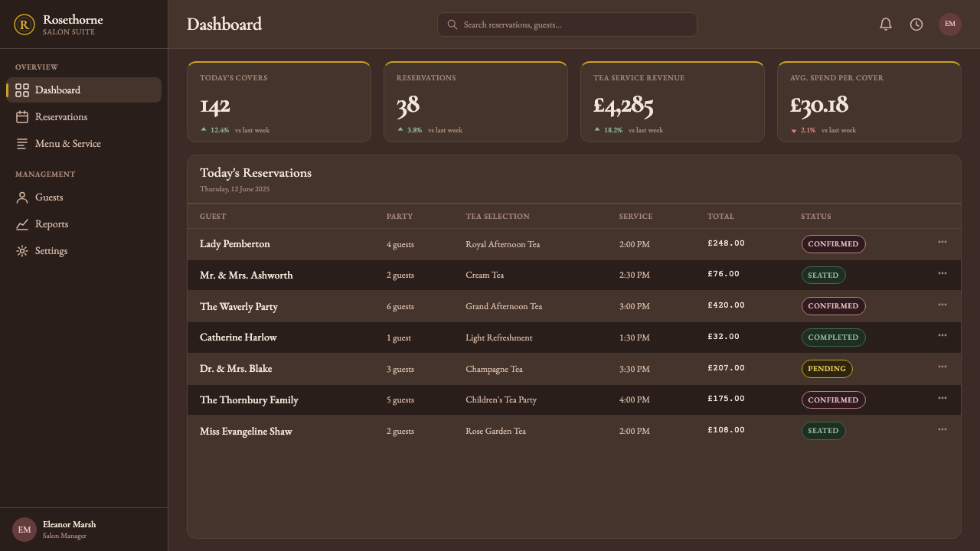Focus the search reservations field

click(567, 24)
